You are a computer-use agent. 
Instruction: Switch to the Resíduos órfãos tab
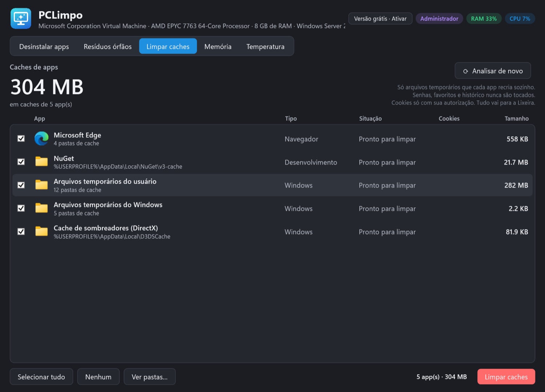point(108,46)
